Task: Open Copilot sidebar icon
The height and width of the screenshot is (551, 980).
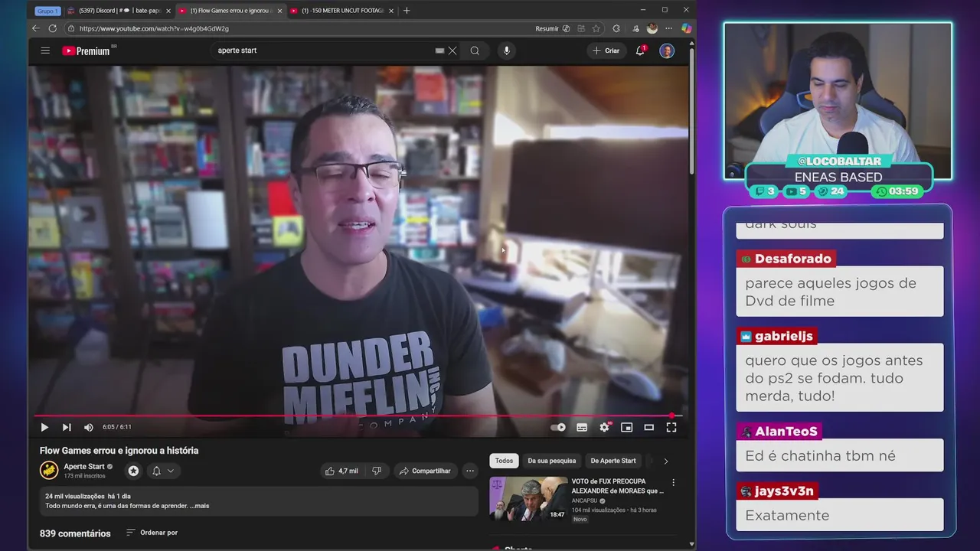Action: click(x=686, y=28)
